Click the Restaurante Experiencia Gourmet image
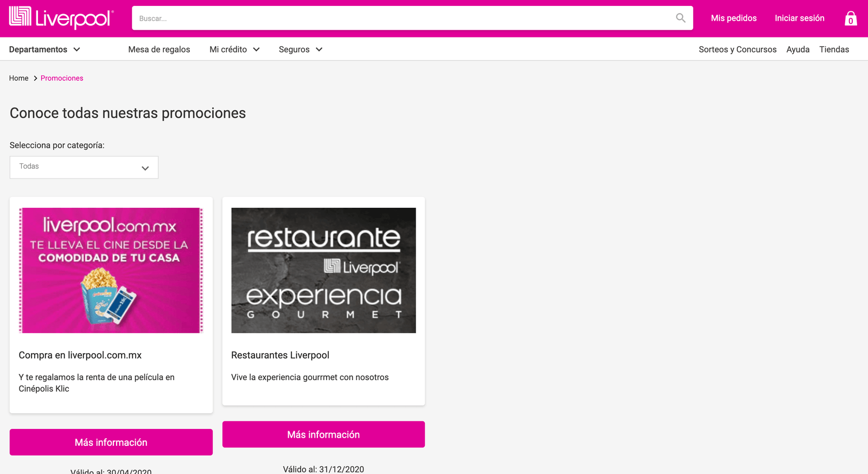The height and width of the screenshot is (474, 868). point(323,270)
